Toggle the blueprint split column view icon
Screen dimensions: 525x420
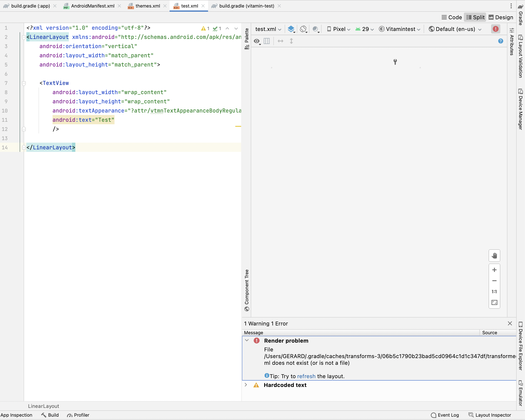pyautogui.click(x=267, y=41)
